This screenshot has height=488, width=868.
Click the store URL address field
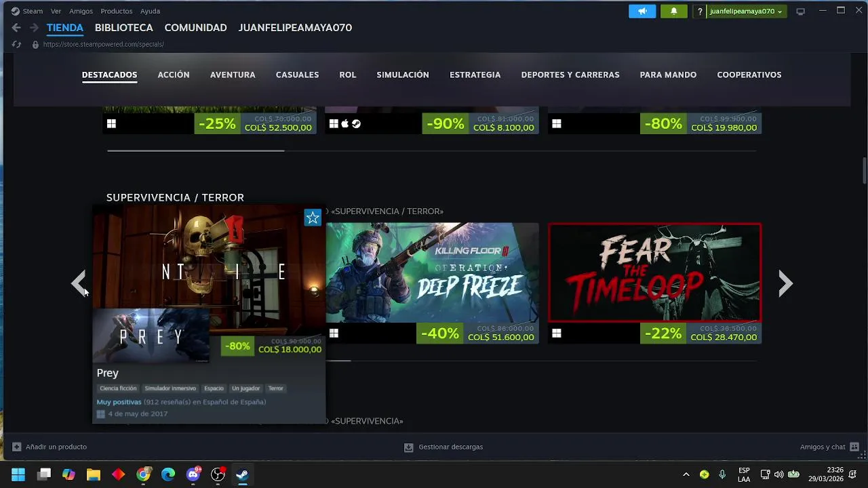pyautogui.click(x=104, y=45)
